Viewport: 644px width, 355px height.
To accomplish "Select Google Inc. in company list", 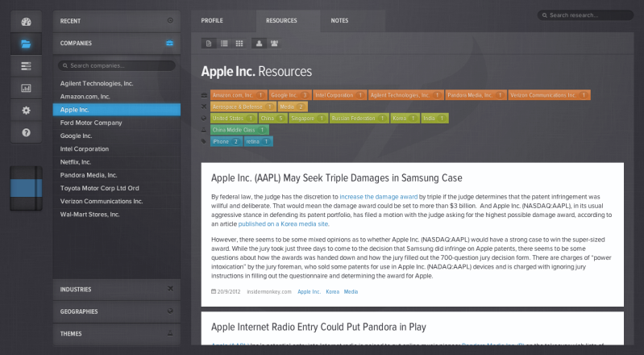I will click(x=117, y=136).
